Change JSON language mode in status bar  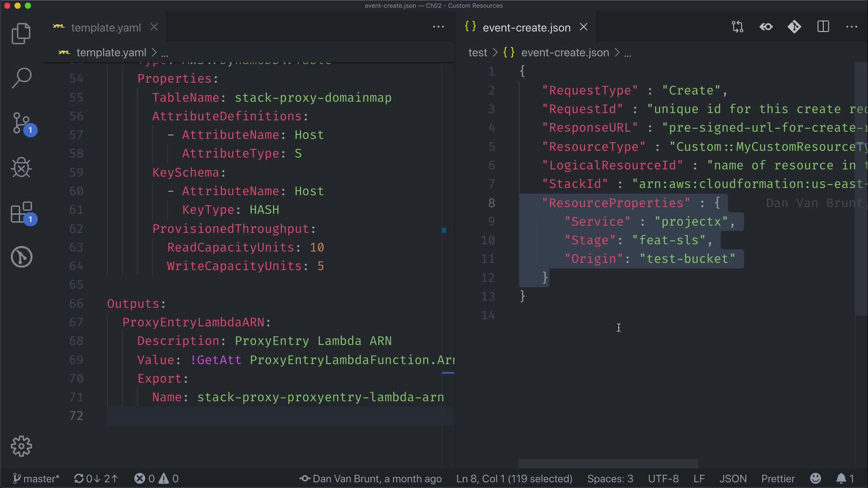(733, 479)
